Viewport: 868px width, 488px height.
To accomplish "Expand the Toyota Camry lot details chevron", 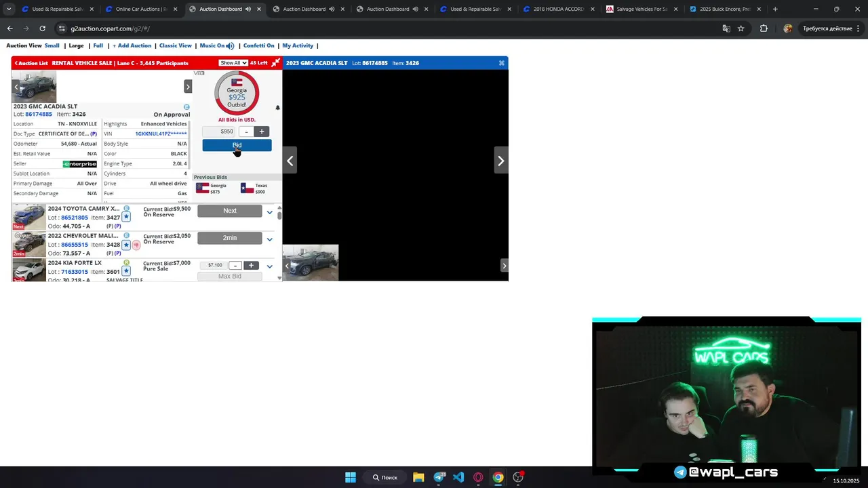I will click(x=269, y=212).
